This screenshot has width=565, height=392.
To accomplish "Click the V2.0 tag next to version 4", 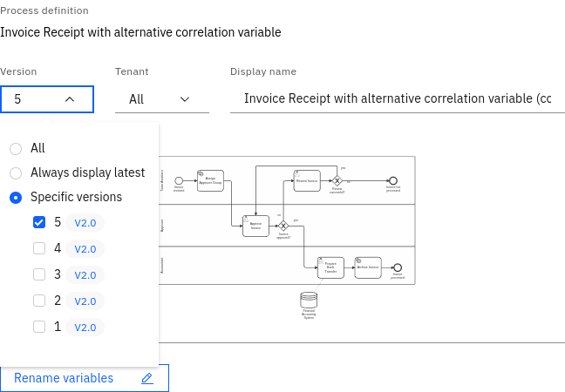I will (85, 248).
